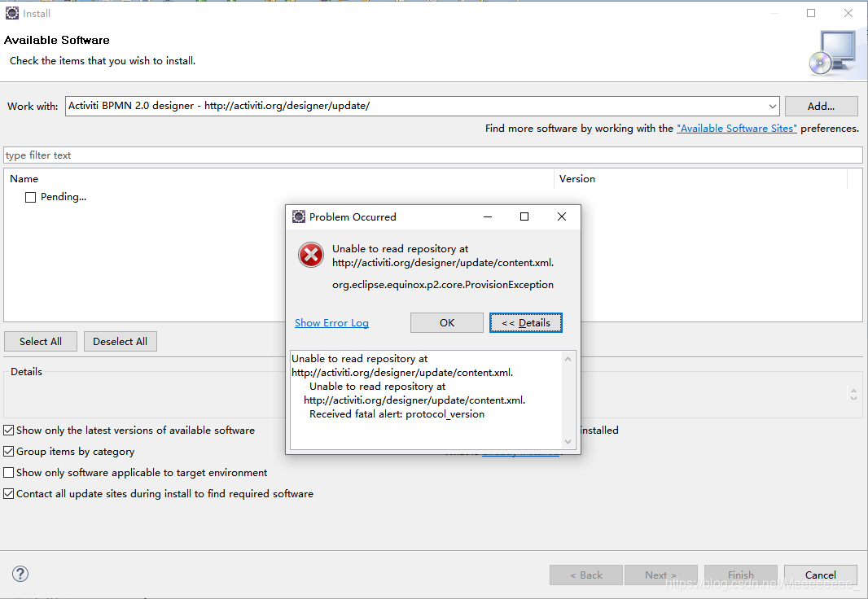Maximize the Problem Occurred dialog
This screenshot has height=599, width=868.
[524, 216]
